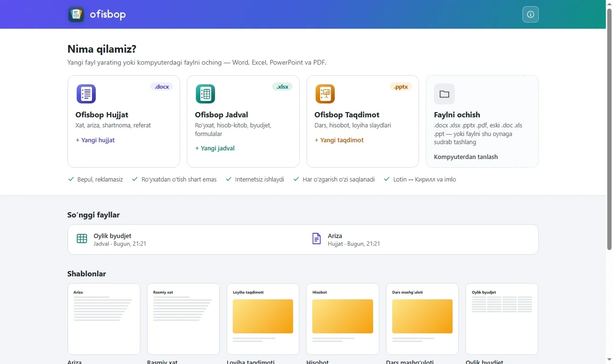The height and width of the screenshot is (364, 613).
Task: Choose Kompyuterdan tanlash to browse files
Action: 466,157
